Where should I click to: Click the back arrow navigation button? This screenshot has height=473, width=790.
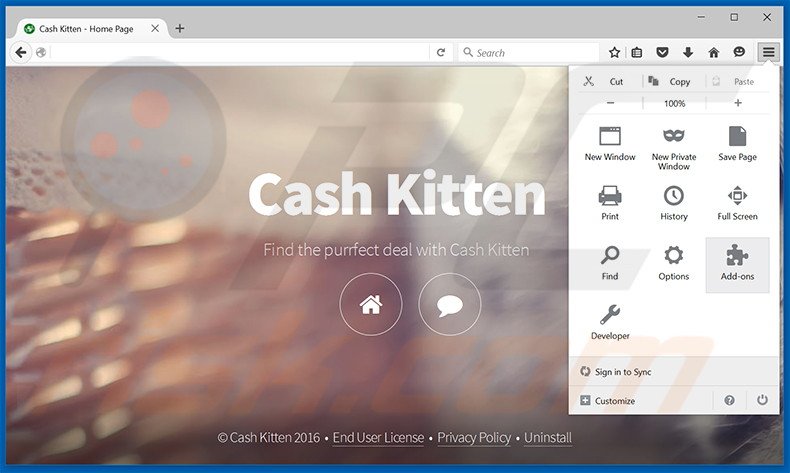point(21,52)
